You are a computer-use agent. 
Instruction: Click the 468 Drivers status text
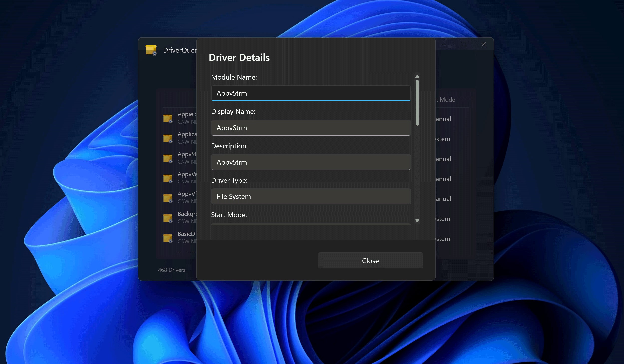pyautogui.click(x=172, y=270)
